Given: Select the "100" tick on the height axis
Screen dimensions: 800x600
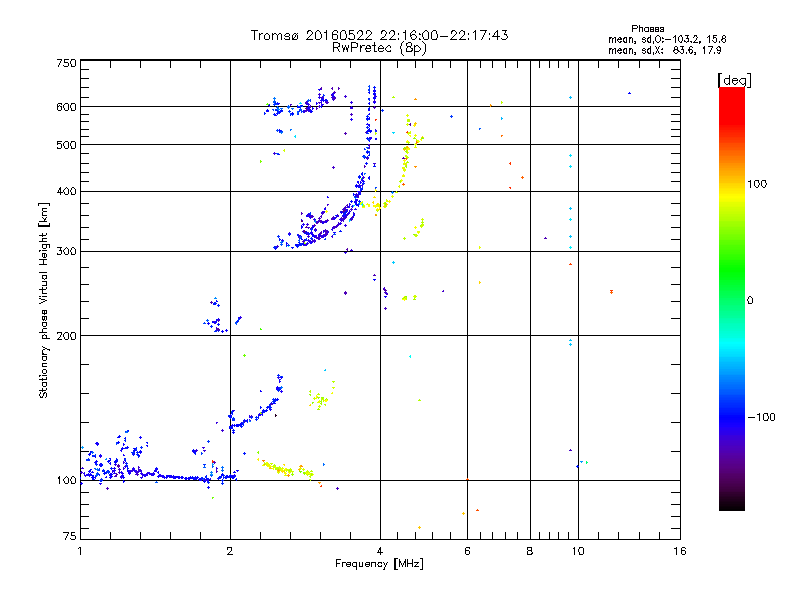Looking at the screenshot, I should point(66,480).
